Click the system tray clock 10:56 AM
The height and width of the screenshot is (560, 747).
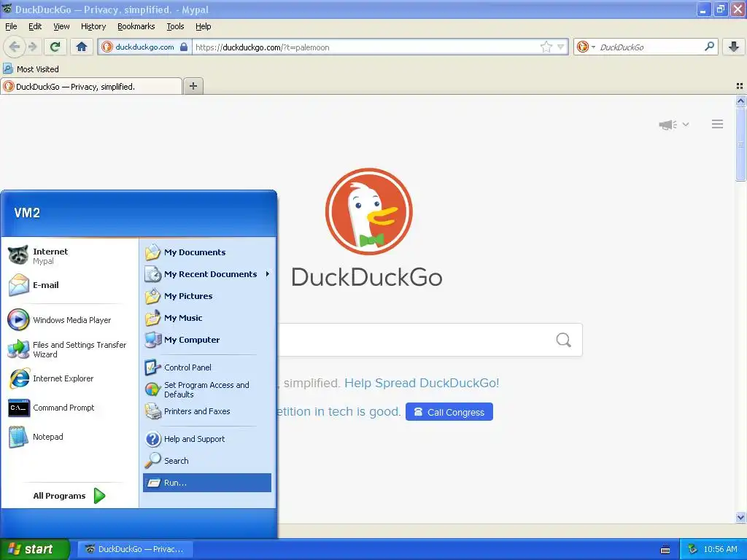tap(720, 549)
